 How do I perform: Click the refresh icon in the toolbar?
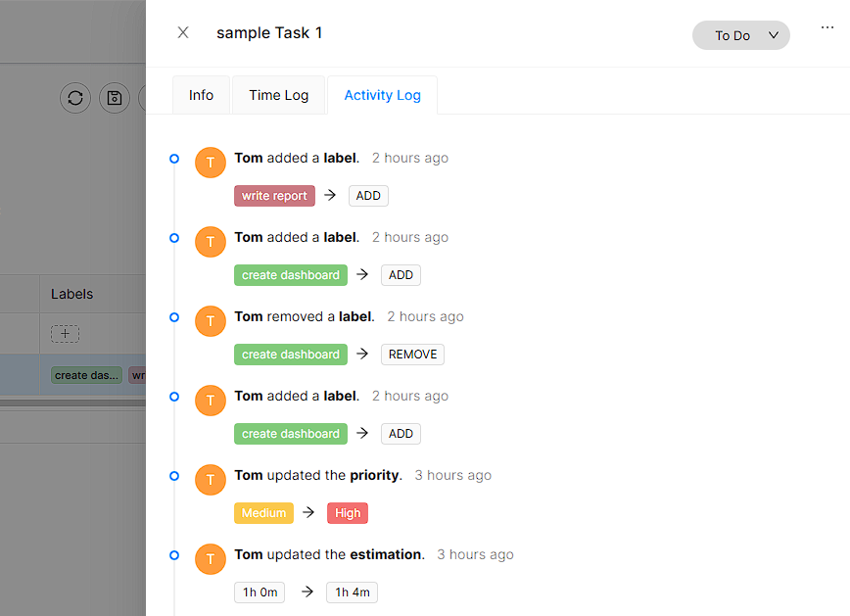75,98
